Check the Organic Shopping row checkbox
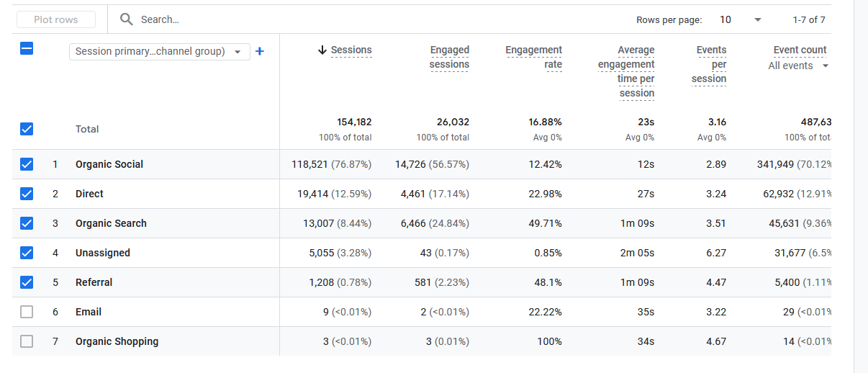This screenshot has width=868, height=373. pyautogui.click(x=27, y=341)
